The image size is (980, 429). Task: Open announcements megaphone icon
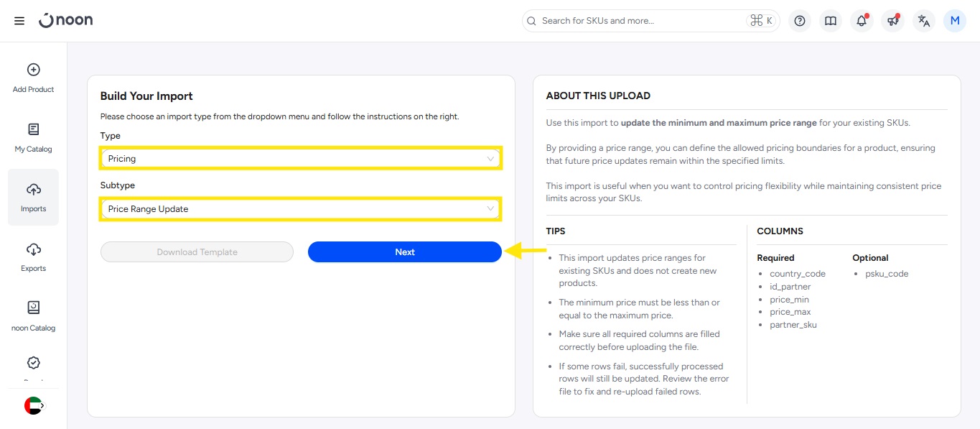click(x=893, y=21)
